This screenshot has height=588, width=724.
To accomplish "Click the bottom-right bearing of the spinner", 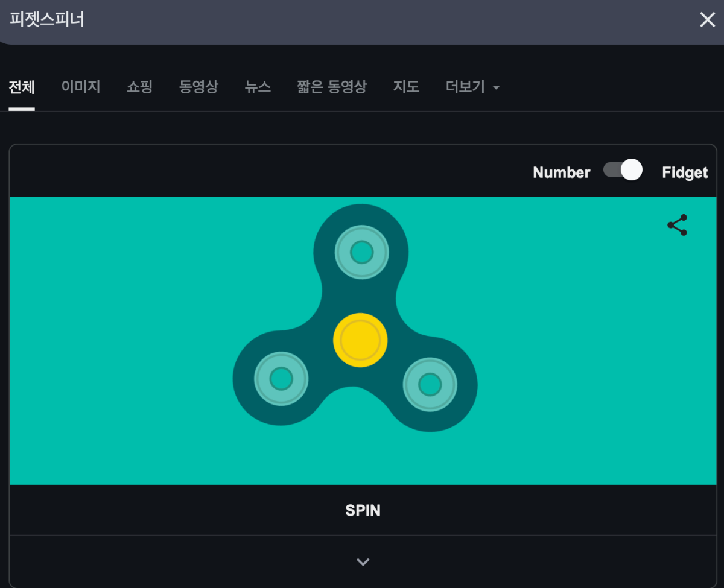I will point(430,384).
